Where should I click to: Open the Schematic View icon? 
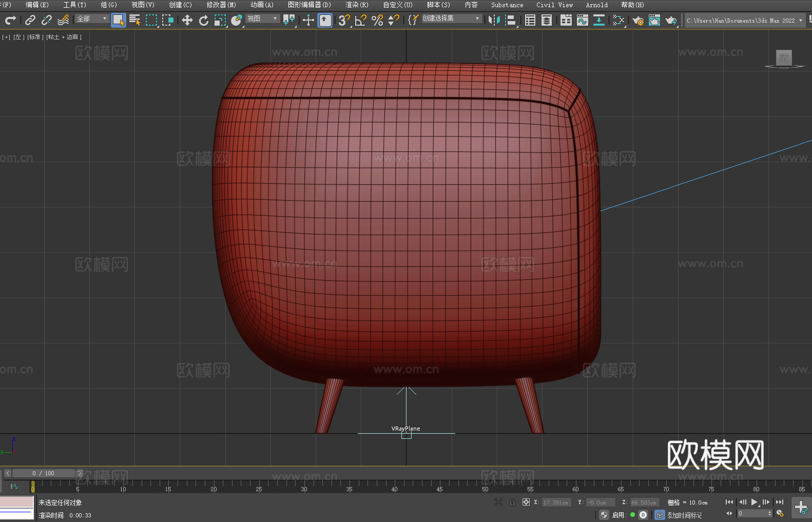(618, 20)
